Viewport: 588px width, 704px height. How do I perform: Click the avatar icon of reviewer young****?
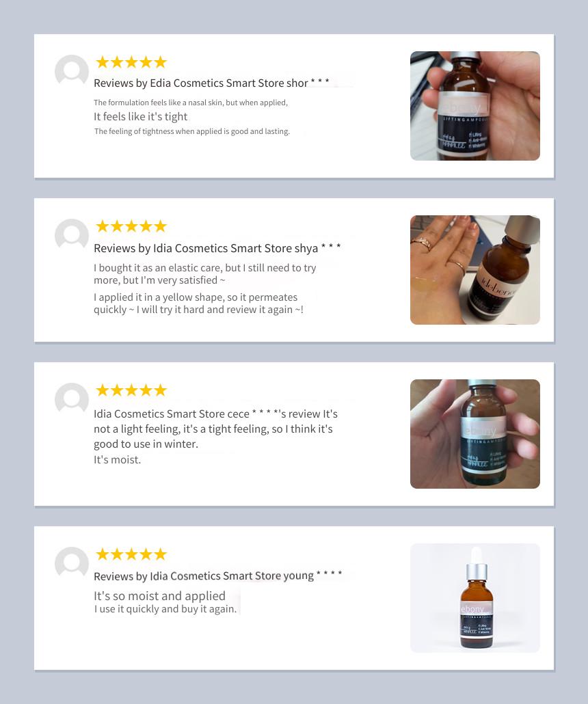(x=72, y=563)
